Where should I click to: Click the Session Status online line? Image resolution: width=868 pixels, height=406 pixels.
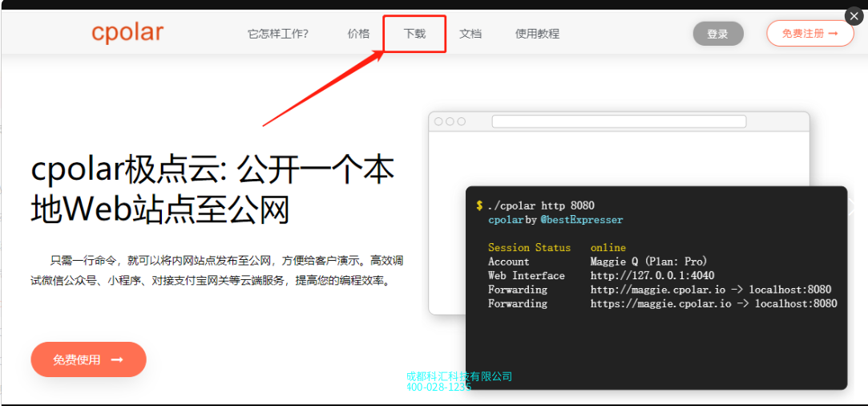[557, 248]
